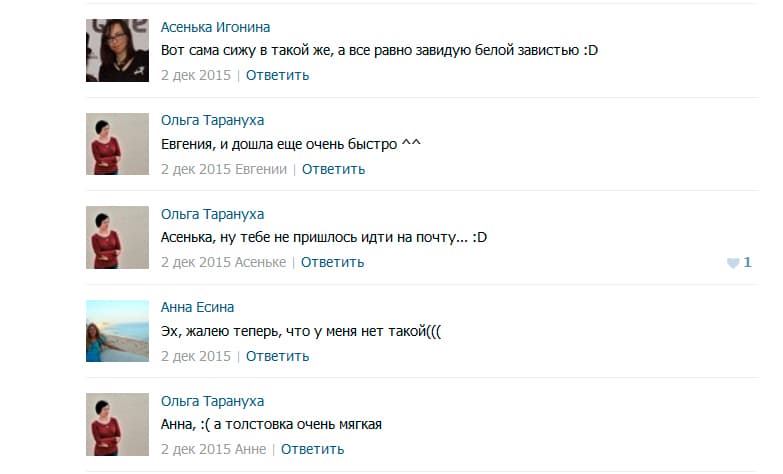
Task: Open date link under Асенька Игонина's comment
Action: pos(196,75)
